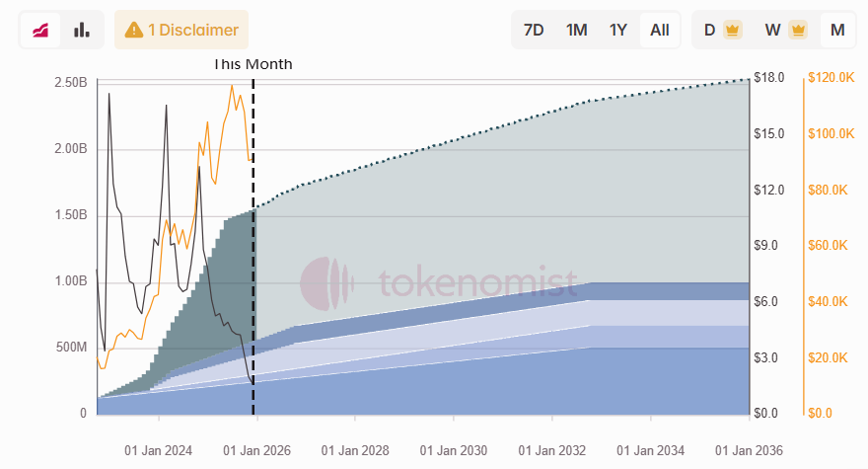868x469 pixels.
Task: Click the disclaimer warning triangle icon
Action: pos(133,30)
